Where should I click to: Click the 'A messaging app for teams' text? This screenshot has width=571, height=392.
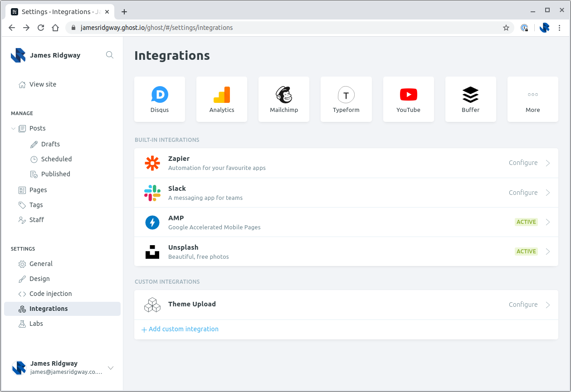(x=205, y=198)
